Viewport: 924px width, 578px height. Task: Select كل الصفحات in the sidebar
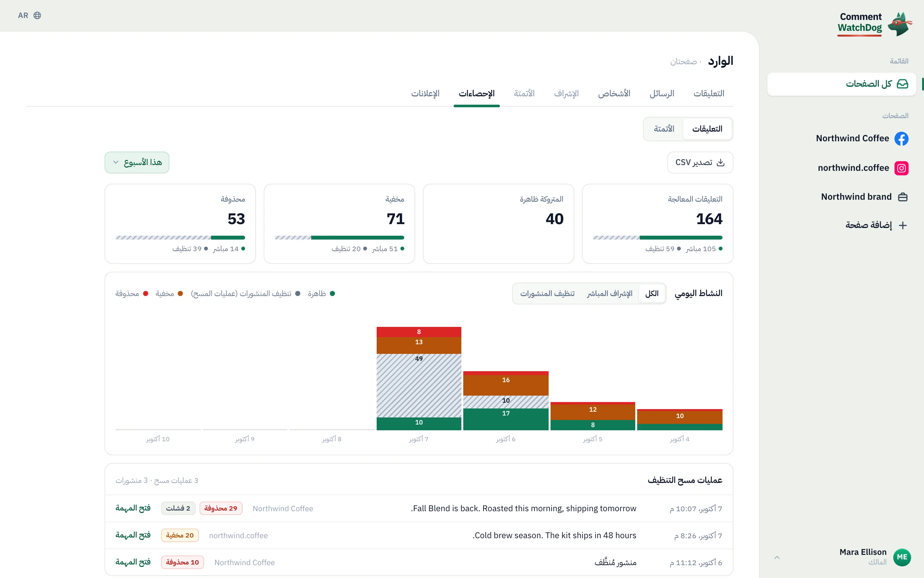point(842,84)
